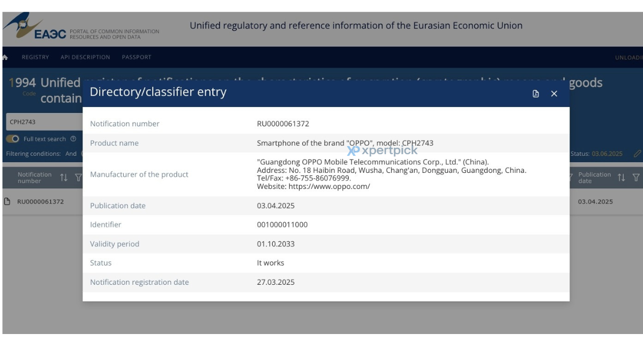Viewport: 643px width, 364px height.
Task: Open the REGISTRY menu item
Action: 35,57
